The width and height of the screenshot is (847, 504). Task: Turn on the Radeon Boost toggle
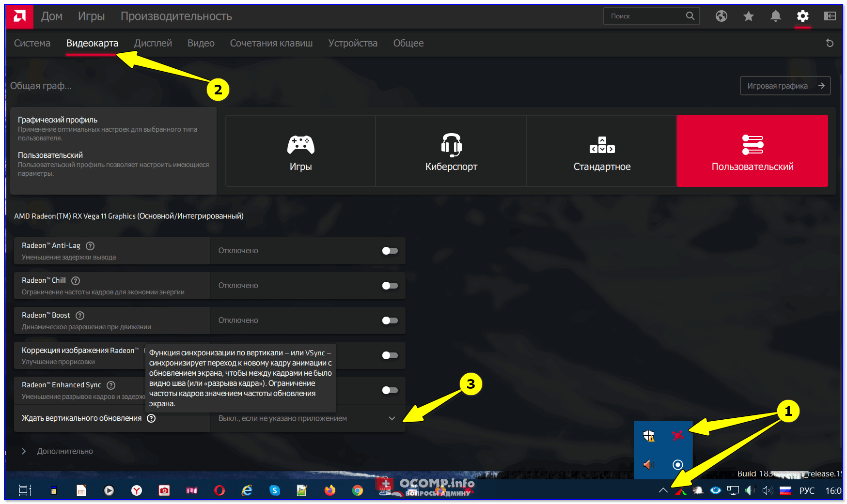coord(390,321)
